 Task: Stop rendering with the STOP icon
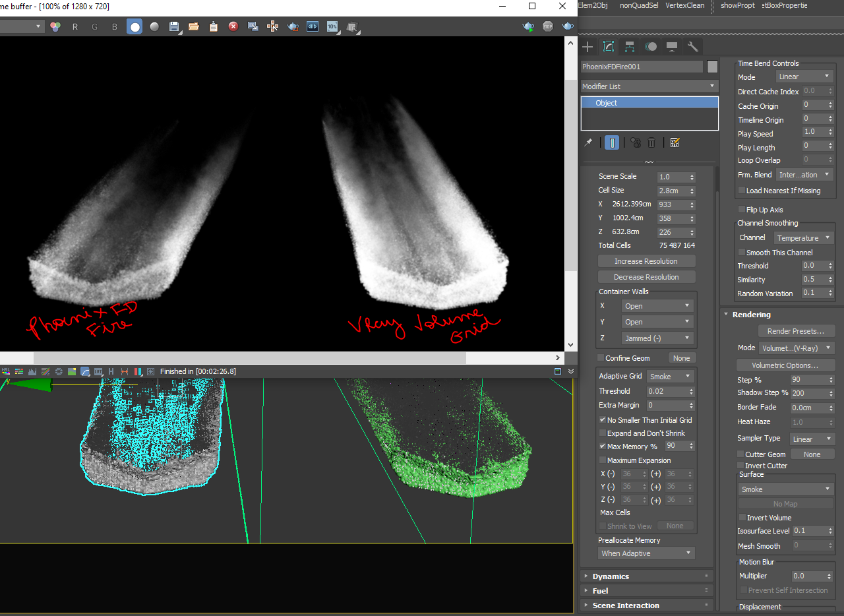[548, 26]
